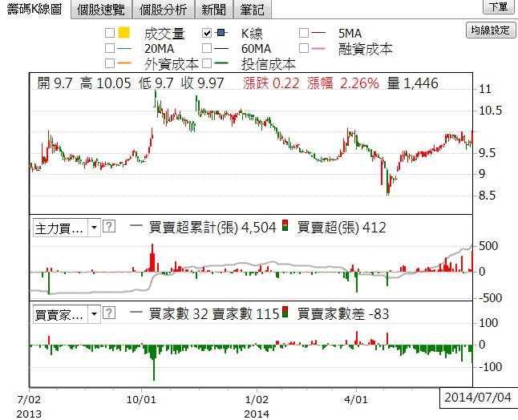518x420 pixels.
Task: Switch to the 籌碼K線圖 tab
Action: point(34,10)
